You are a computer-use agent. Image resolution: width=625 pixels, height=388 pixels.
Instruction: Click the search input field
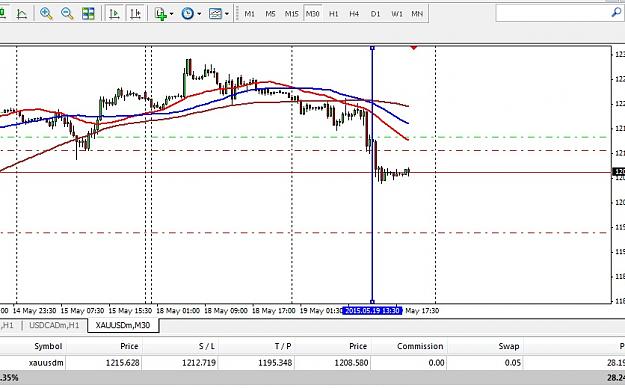[552, 14]
